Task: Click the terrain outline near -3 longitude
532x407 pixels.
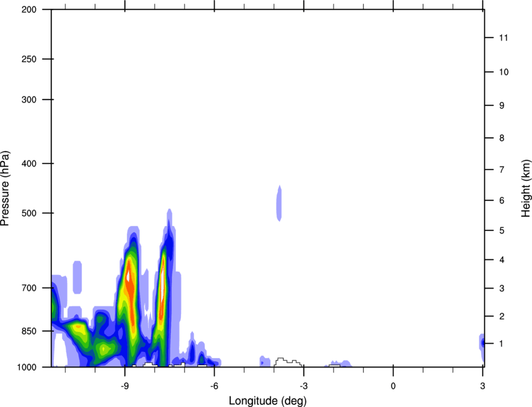Action: [x=288, y=362]
